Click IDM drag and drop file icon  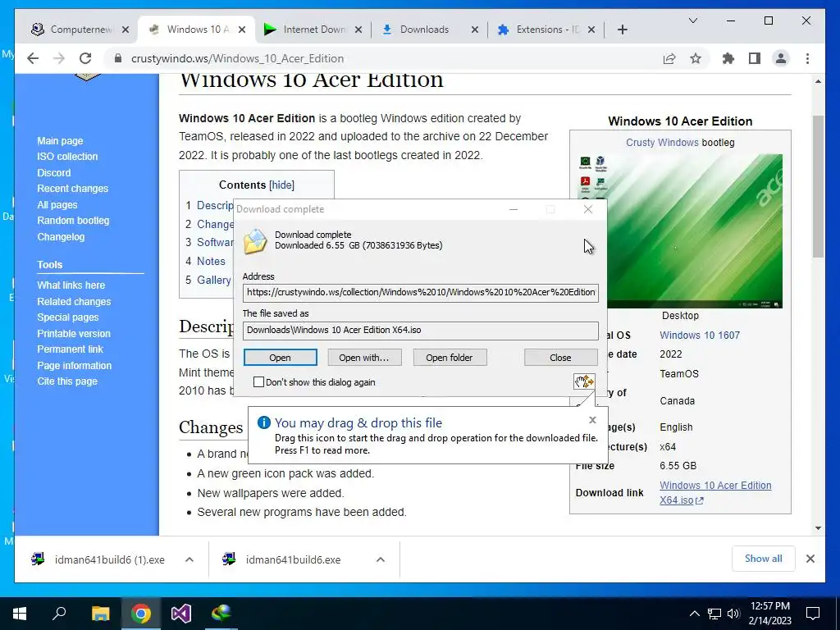tap(584, 381)
